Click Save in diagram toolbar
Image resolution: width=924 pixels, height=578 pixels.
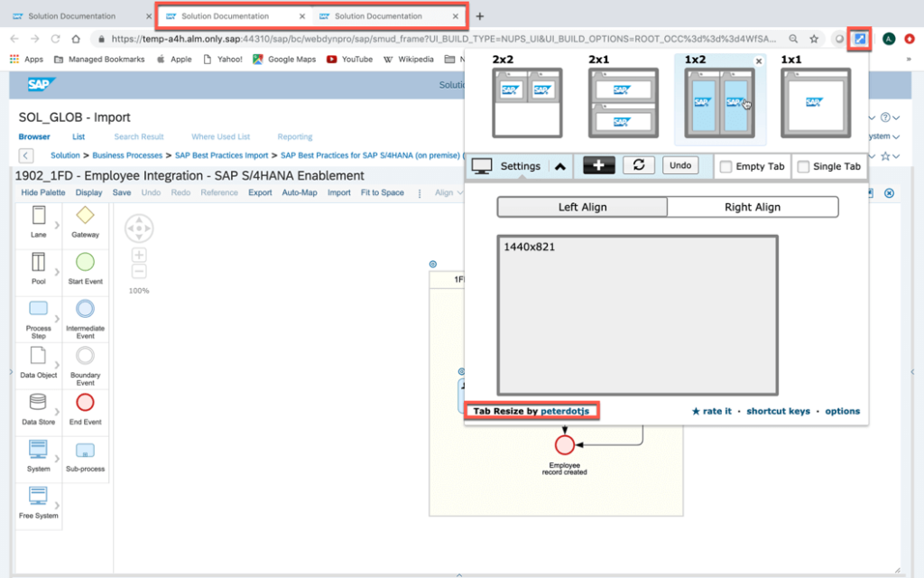[x=122, y=193]
